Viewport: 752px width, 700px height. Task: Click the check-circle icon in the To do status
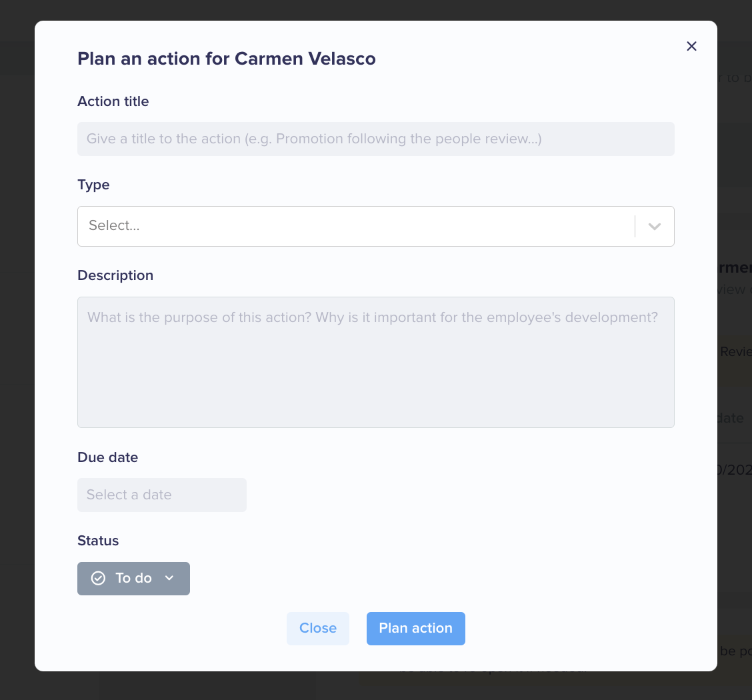click(98, 578)
